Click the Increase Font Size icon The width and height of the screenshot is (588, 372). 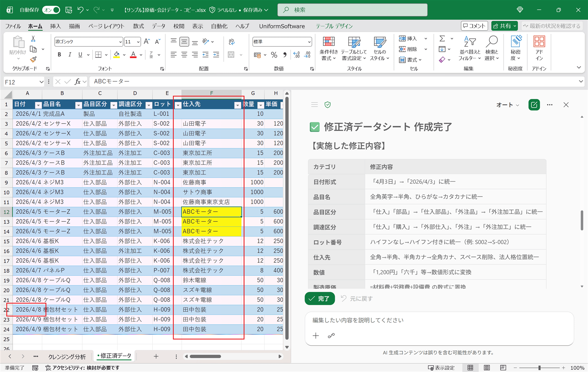(x=147, y=42)
